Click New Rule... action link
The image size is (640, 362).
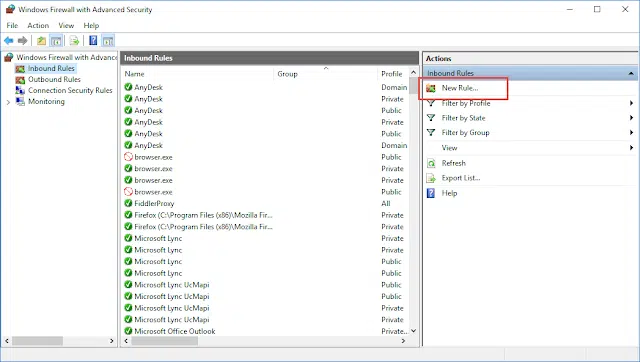click(460, 88)
